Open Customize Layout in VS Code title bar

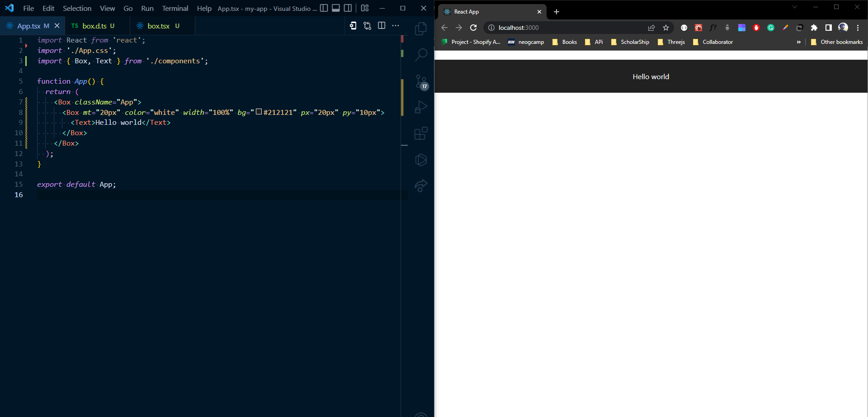click(365, 8)
